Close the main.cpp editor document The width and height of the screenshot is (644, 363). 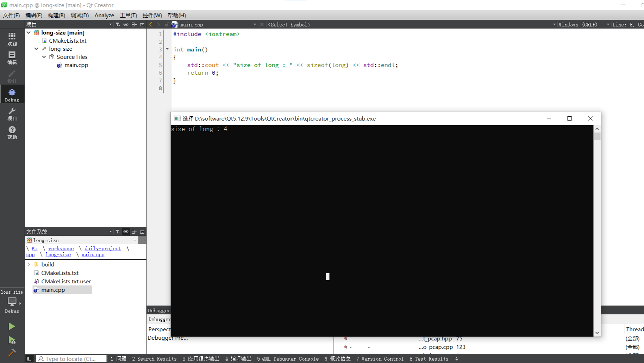pyautogui.click(x=262, y=24)
